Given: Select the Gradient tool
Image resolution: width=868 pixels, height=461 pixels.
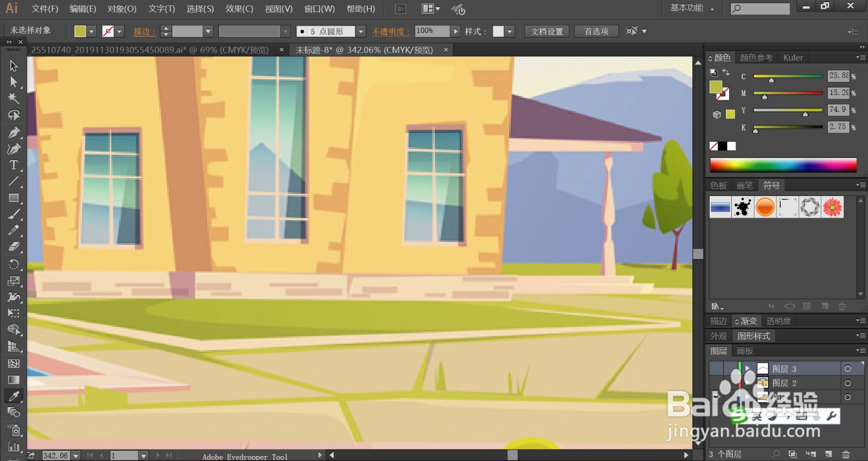Looking at the screenshot, I should coord(14,380).
